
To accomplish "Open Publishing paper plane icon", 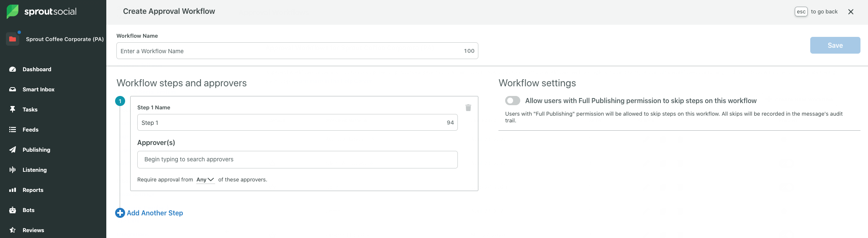I will [13, 150].
